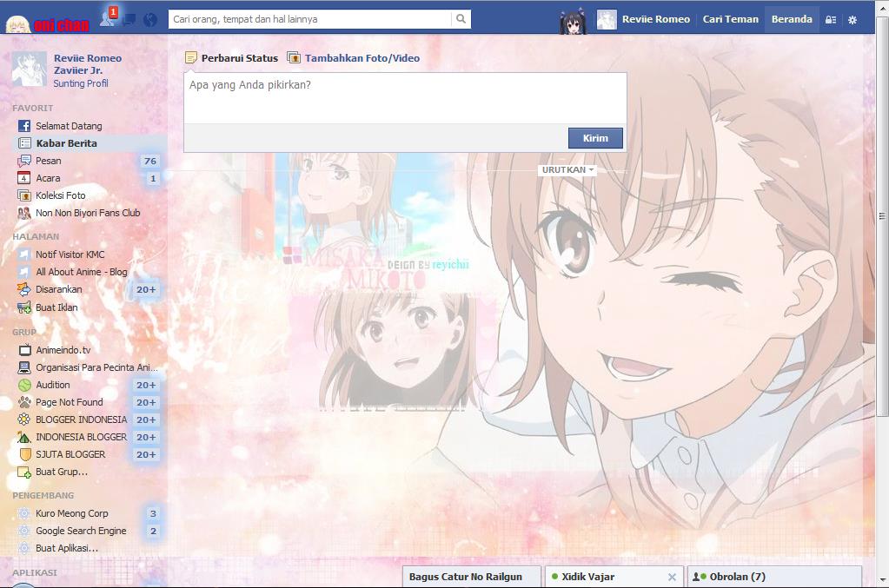This screenshot has height=588, width=889.
Task: Close the Xidik Vajar chat tab
Action: point(672,578)
